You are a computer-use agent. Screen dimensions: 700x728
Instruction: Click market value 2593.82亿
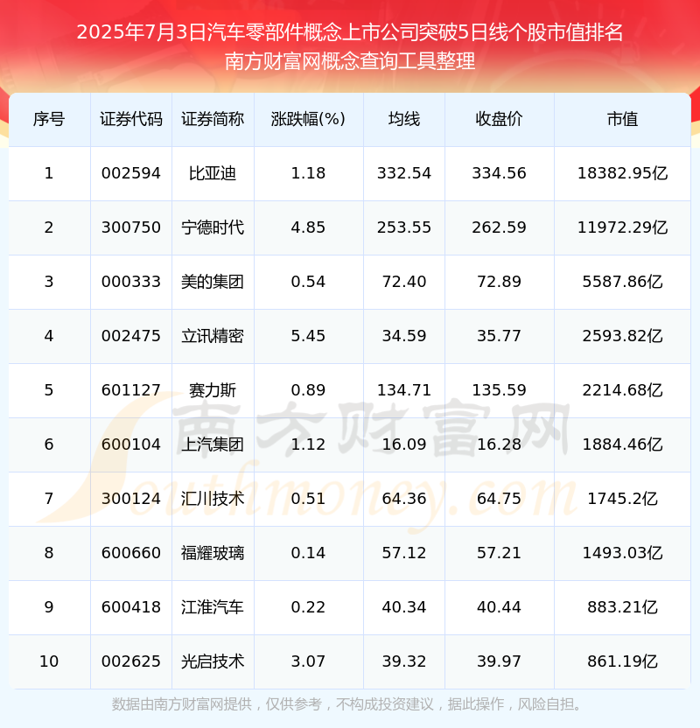[x=622, y=336]
